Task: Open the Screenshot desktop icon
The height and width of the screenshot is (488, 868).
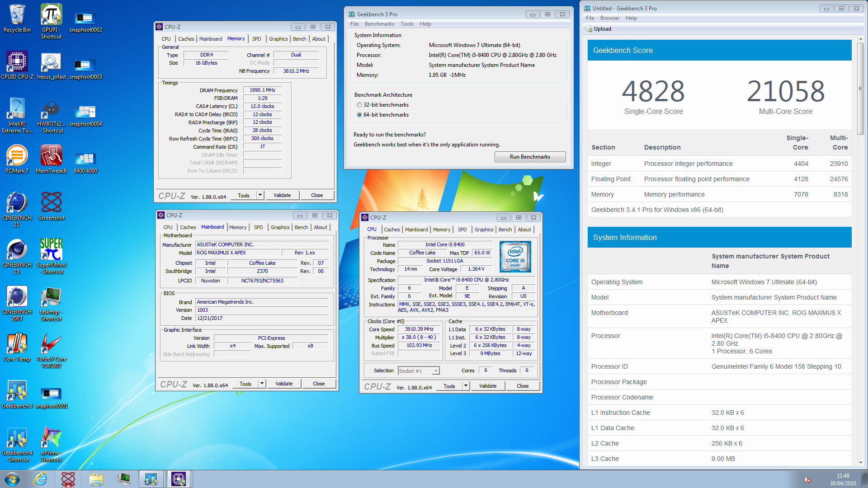Action: (x=51, y=206)
